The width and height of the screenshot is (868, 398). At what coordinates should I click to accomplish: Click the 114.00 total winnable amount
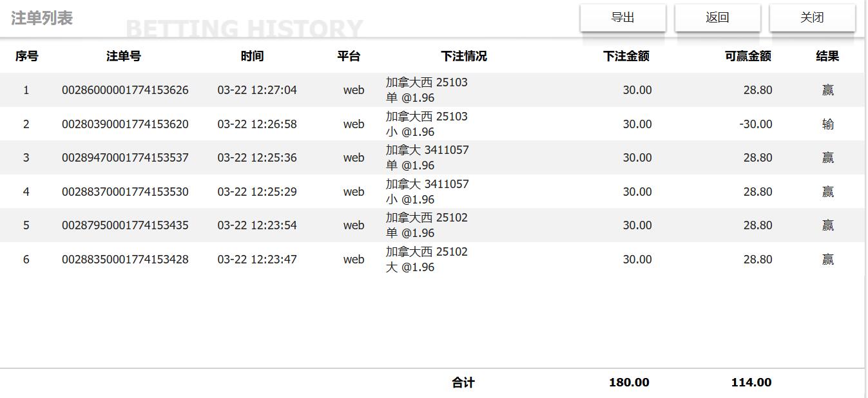(750, 382)
